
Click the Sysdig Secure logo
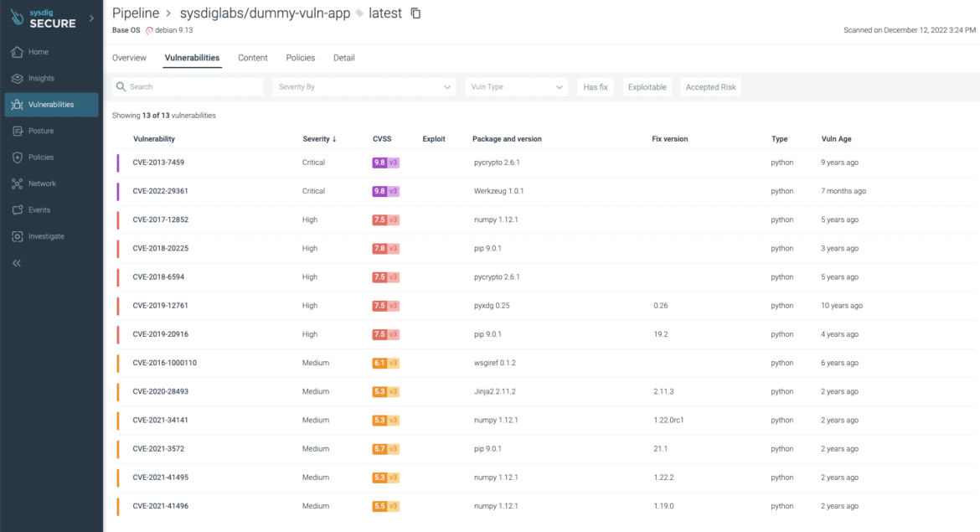coord(44,18)
